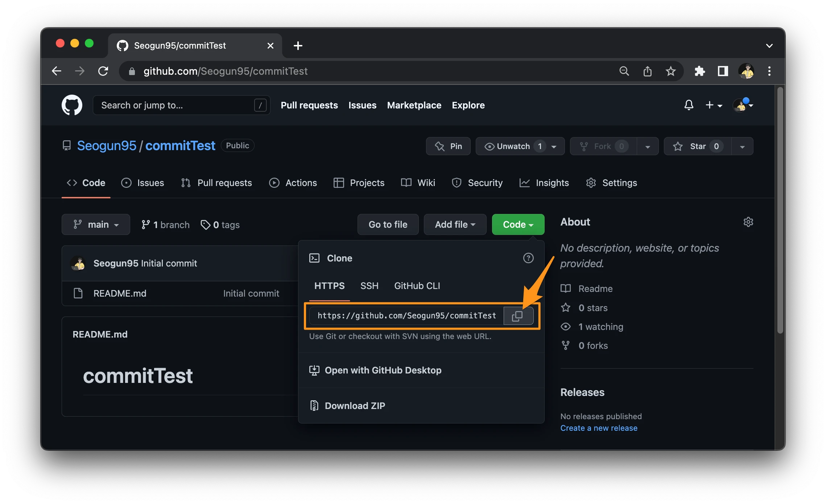The width and height of the screenshot is (826, 504).
Task: Click the README.md file icon
Action: pos(78,293)
